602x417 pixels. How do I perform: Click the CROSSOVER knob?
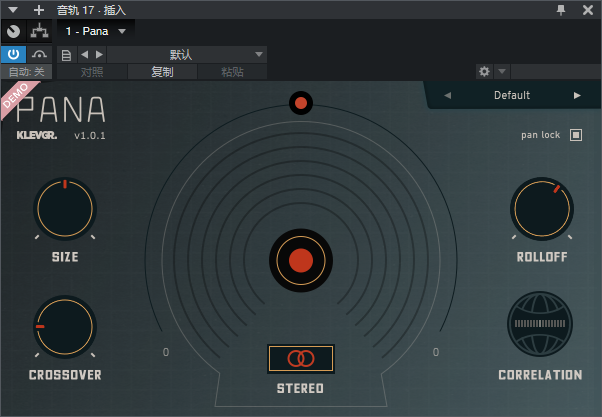[65, 327]
